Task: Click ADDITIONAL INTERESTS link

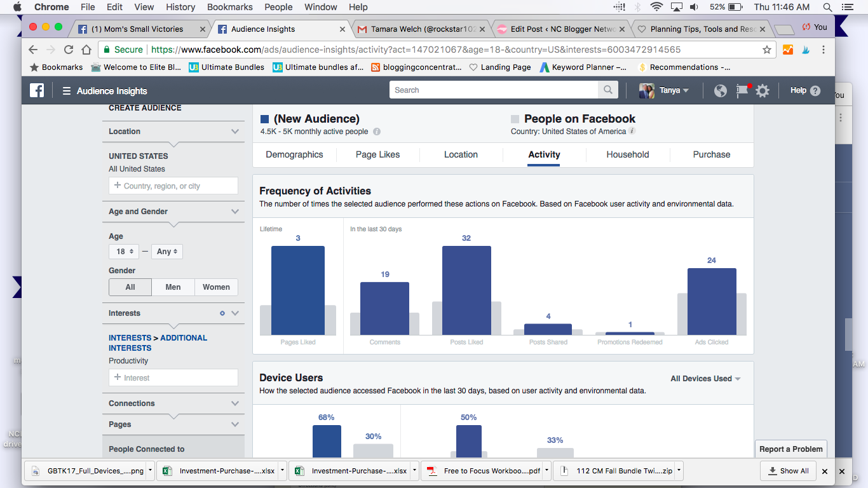Action: pyautogui.click(x=158, y=343)
